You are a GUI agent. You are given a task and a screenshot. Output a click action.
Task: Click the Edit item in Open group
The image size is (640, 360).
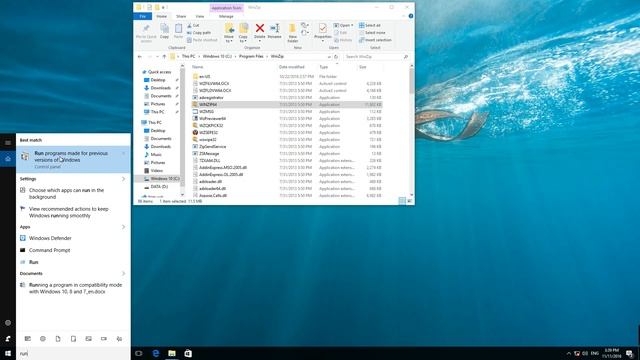340,33
